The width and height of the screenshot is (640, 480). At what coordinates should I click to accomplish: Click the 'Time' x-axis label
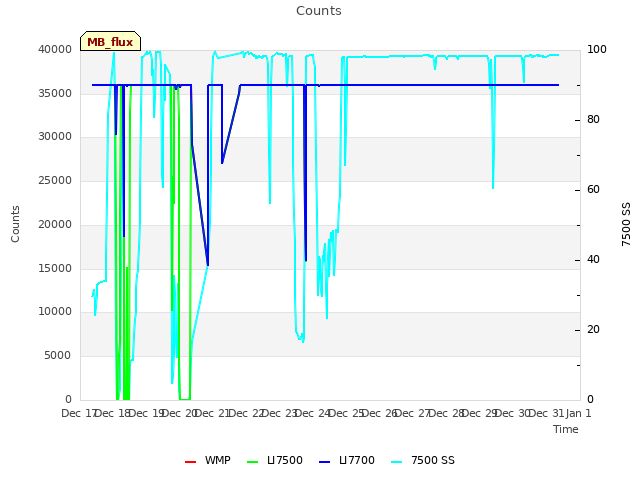[566, 429]
